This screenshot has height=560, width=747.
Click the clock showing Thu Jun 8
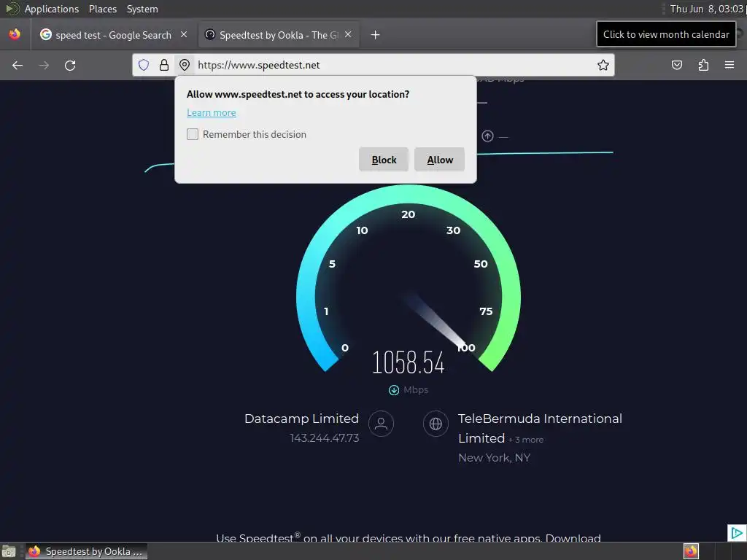706,9
